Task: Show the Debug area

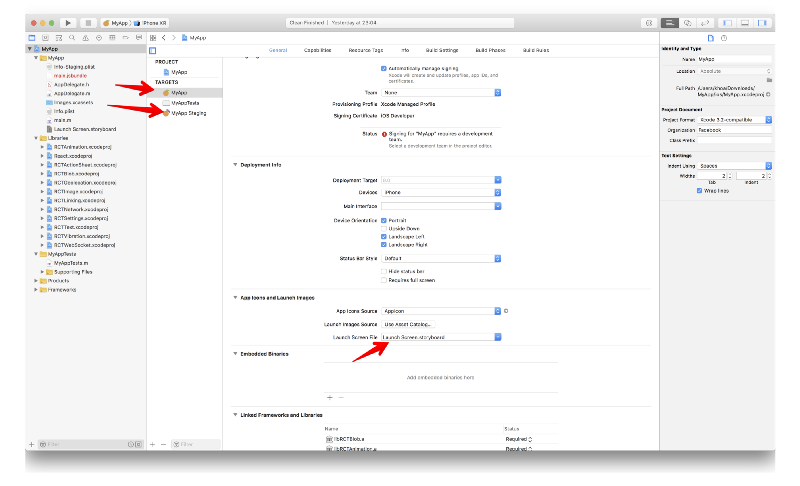Action: (x=745, y=23)
